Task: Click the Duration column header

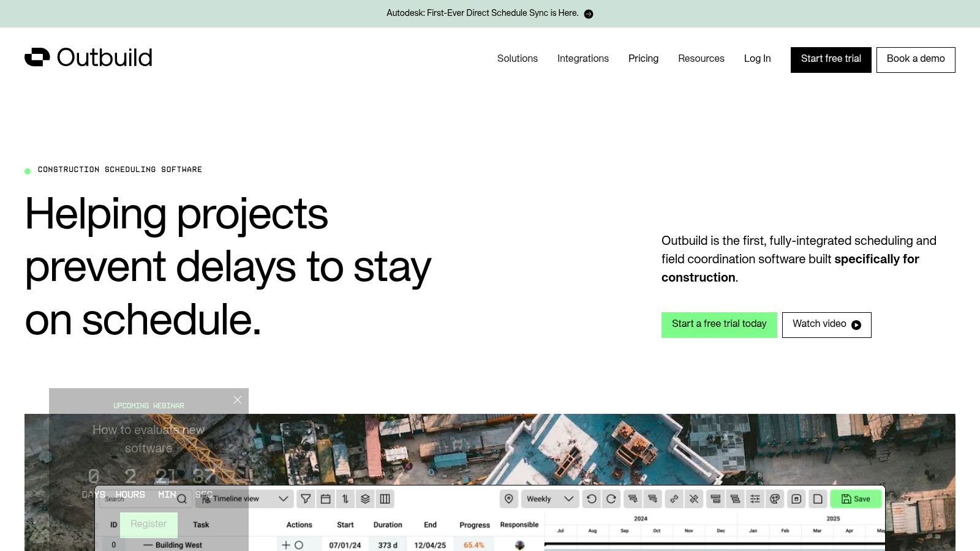Action: (388, 525)
